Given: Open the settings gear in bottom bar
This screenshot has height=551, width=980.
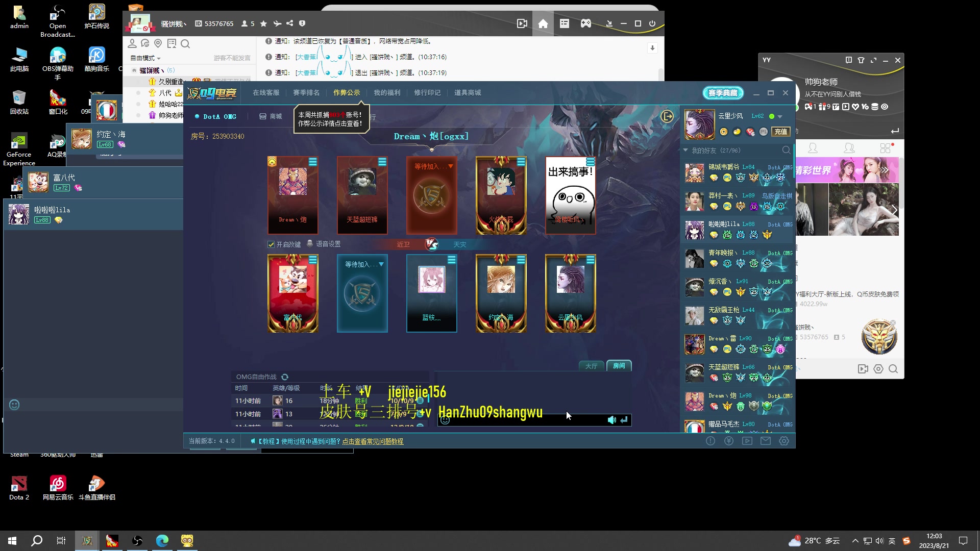Looking at the screenshot, I should (x=784, y=441).
